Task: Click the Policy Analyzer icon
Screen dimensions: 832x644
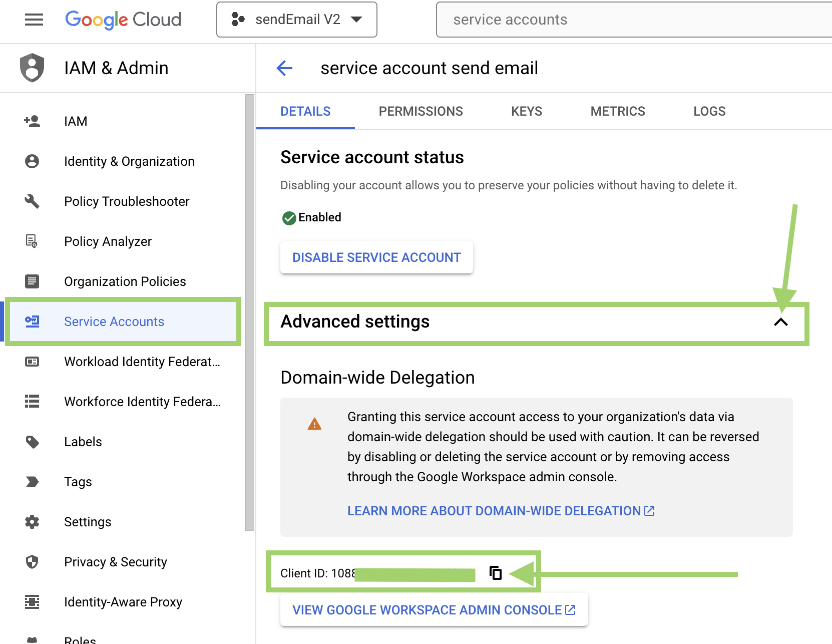Action: pos(32,241)
